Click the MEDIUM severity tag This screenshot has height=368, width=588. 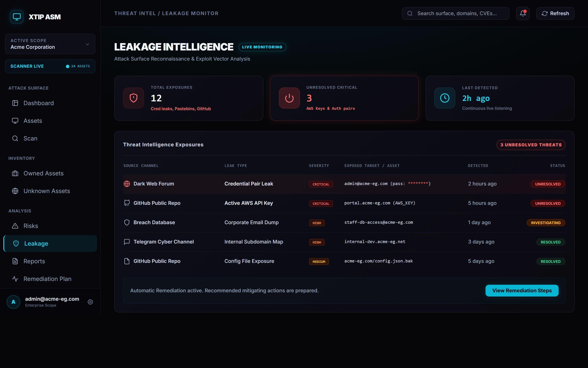coord(319,262)
